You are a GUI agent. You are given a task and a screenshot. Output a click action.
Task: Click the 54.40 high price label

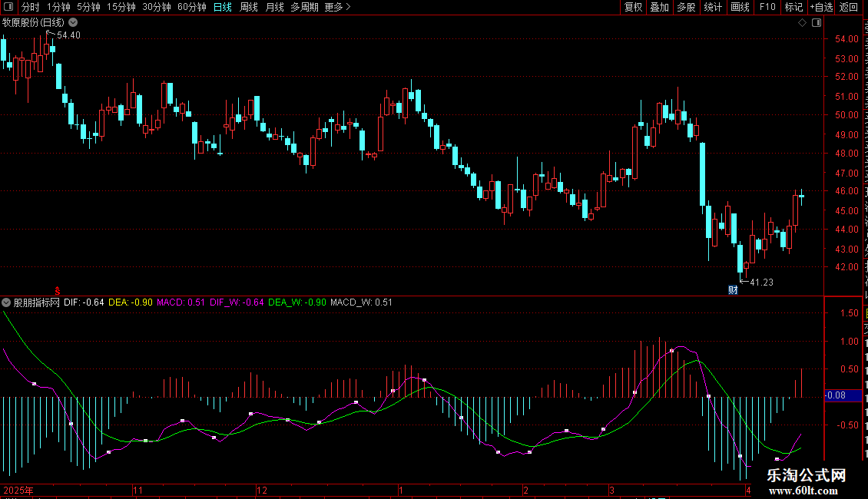click(68, 35)
